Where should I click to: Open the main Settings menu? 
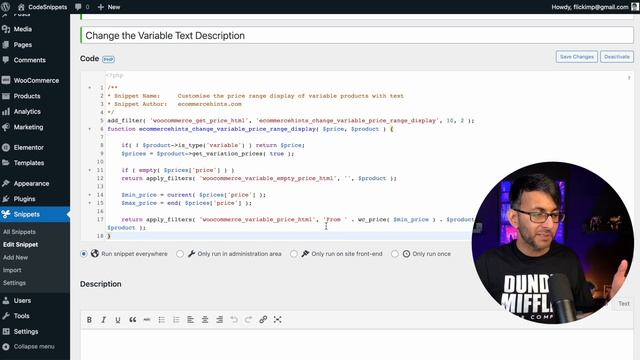point(26,331)
